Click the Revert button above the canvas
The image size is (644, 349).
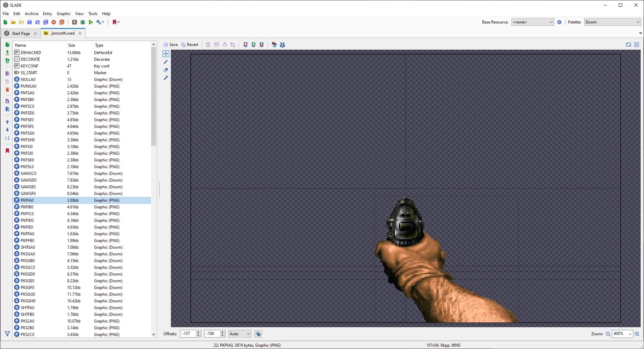click(x=190, y=45)
